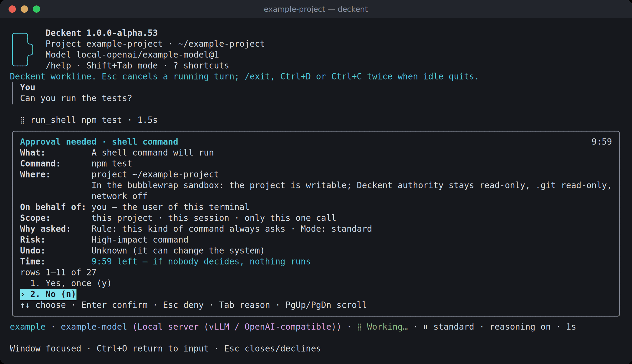Click the Deckent workline hint message
Screen dimensions: 632x364
[x=244, y=76]
